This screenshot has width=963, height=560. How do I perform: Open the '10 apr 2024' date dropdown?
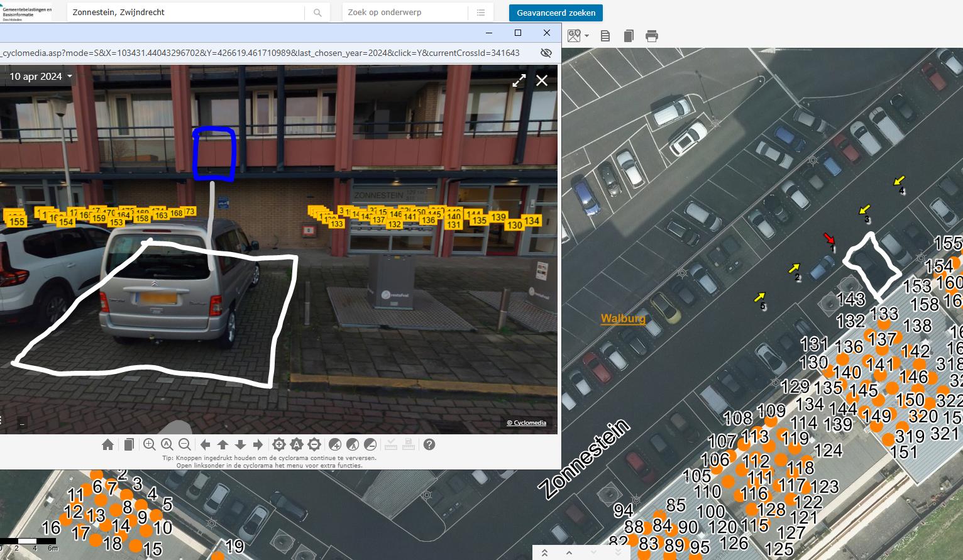(x=41, y=77)
